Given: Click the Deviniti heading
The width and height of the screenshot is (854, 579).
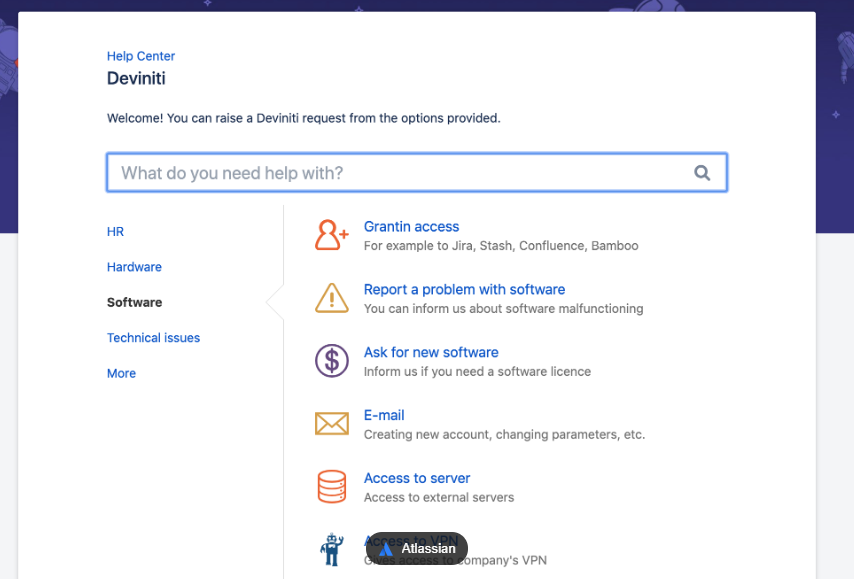Looking at the screenshot, I should pos(136,78).
